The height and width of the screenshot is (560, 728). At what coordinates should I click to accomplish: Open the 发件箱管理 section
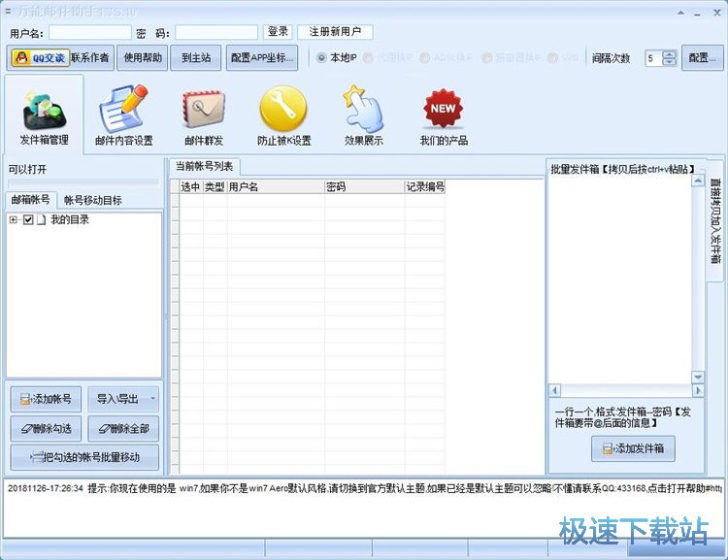pos(44,115)
